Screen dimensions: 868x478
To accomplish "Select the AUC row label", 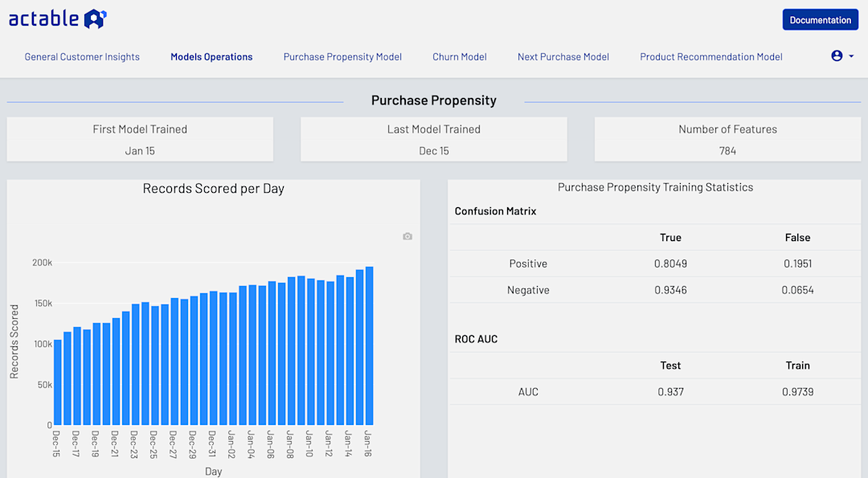I will 528,392.
